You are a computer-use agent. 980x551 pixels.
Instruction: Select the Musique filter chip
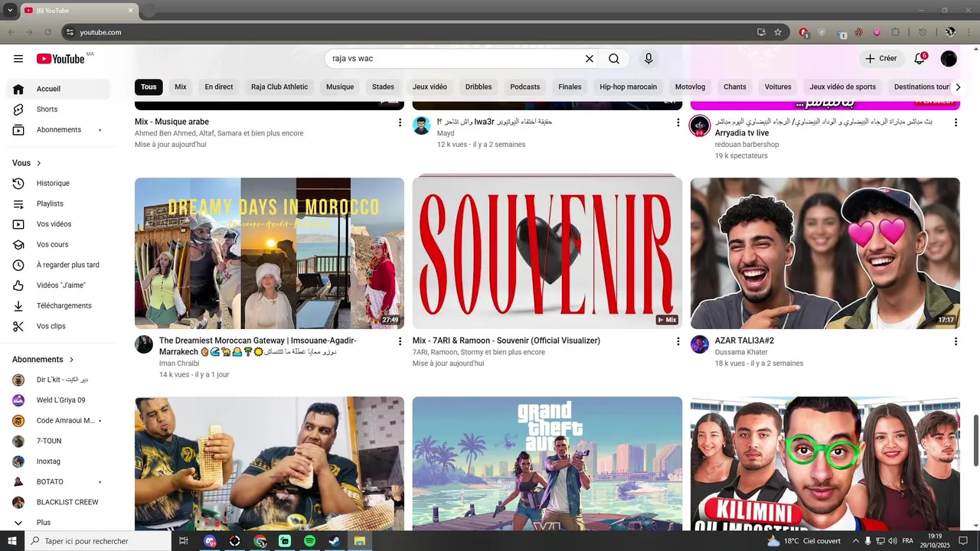point(340,87)
